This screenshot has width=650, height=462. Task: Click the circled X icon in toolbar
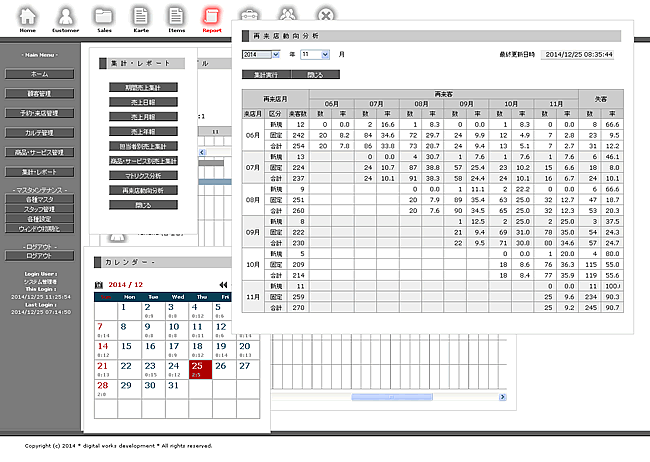click(326, 15)
